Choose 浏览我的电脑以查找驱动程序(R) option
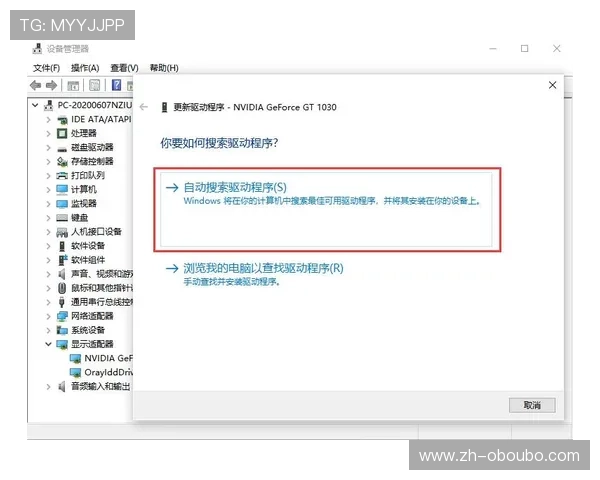The image size is (600, 480). click(x=263, y=268)
